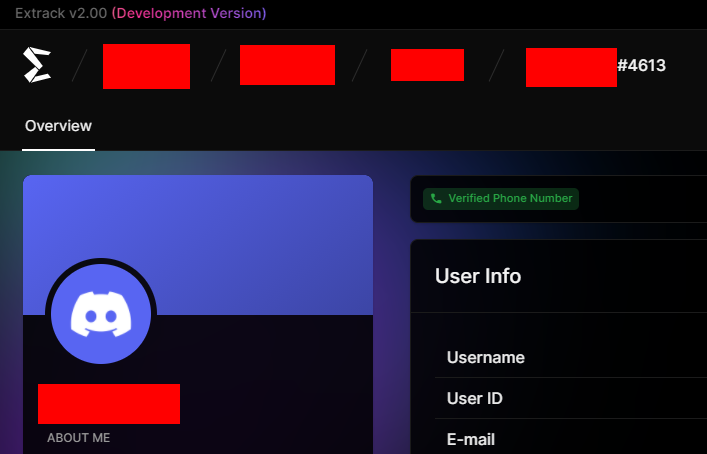Image resolution: width=707 pixels, height=454 pixels.
Task: Click the phone icon in verified badge
Action: pos(436,198)
